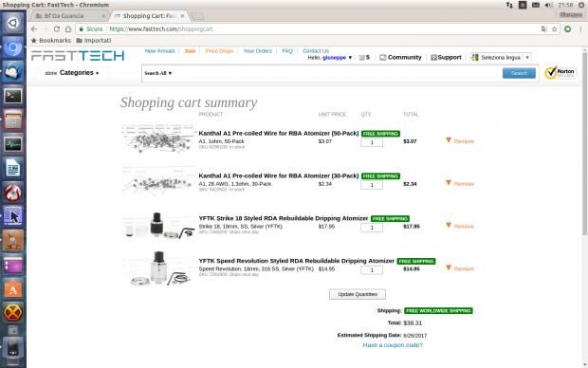Select the Shopping Cart FastTech tab
The image size is (588, 368).
click(149, 16)
